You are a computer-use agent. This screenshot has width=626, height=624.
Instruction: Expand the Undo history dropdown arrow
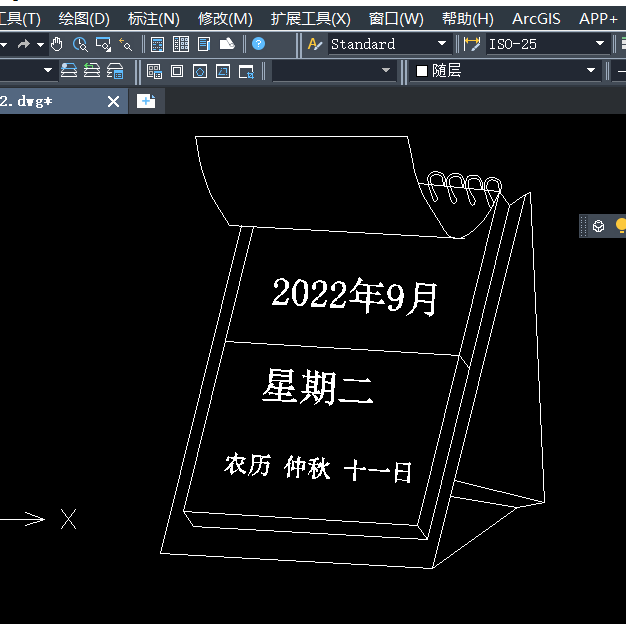pos(4,44)
